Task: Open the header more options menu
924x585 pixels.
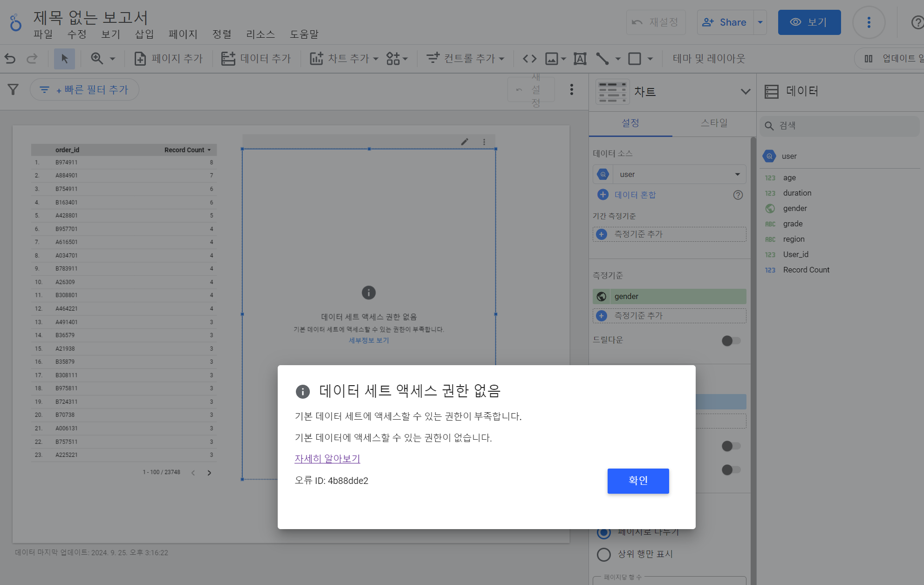Action: 869,22
